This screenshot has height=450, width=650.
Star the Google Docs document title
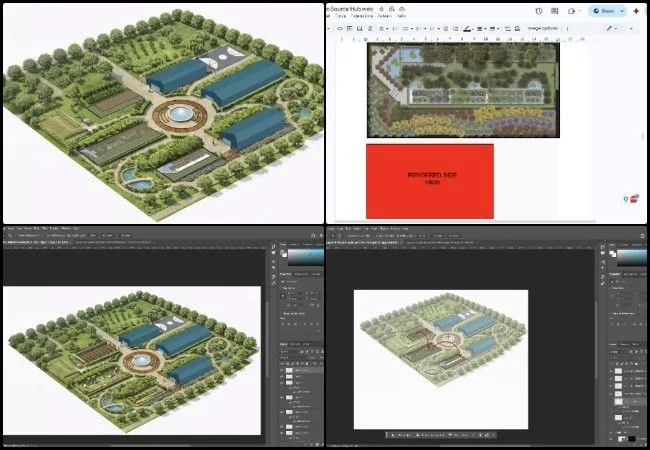pos(381,9)
